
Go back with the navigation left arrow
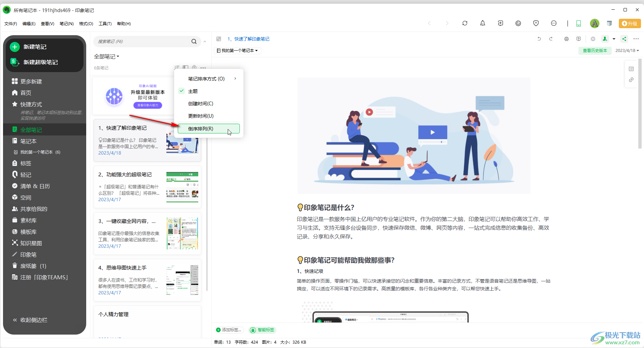coord(429,23)
